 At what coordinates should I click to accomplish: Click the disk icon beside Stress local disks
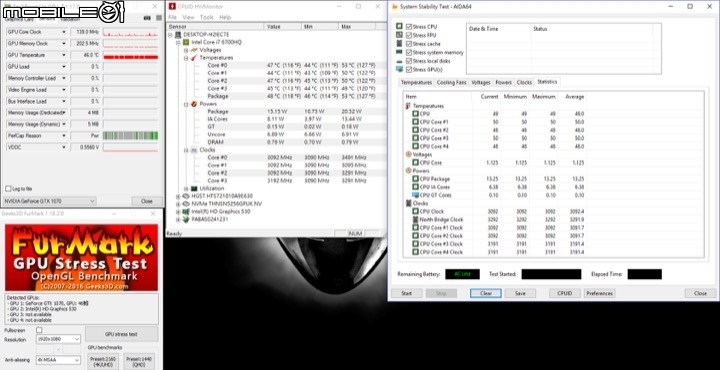[399, 61]
